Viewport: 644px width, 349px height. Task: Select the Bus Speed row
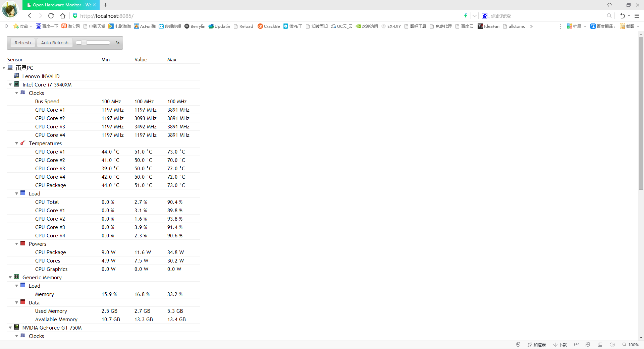[103, 101]
